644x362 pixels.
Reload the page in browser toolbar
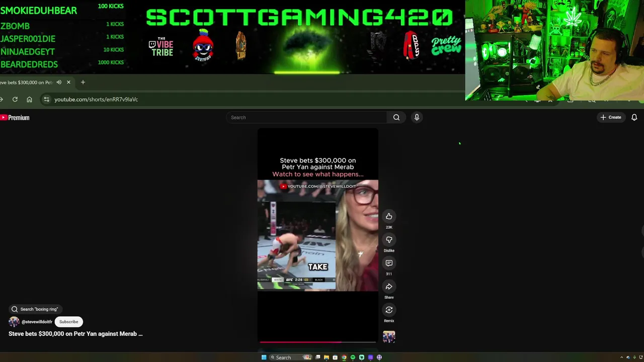15,100
